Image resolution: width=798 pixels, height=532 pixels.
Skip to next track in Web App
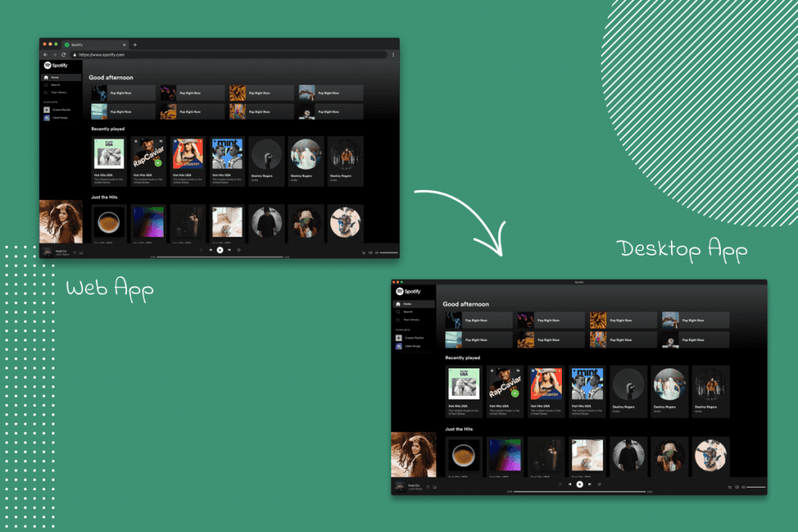pyautogui.click(x=230, y=250)
